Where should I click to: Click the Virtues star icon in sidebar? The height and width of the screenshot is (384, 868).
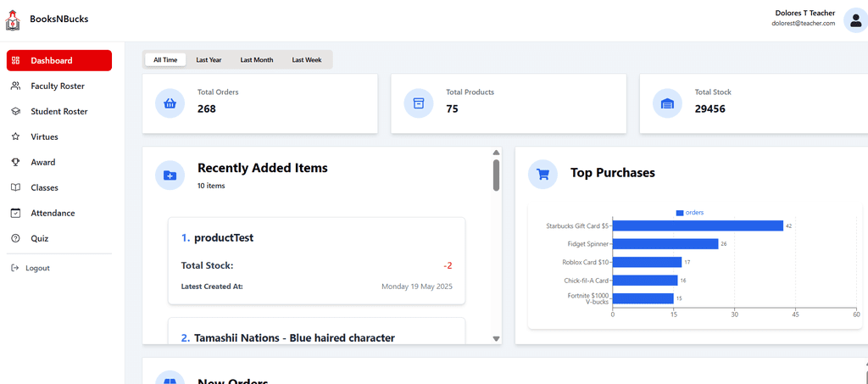coord(15,136)
